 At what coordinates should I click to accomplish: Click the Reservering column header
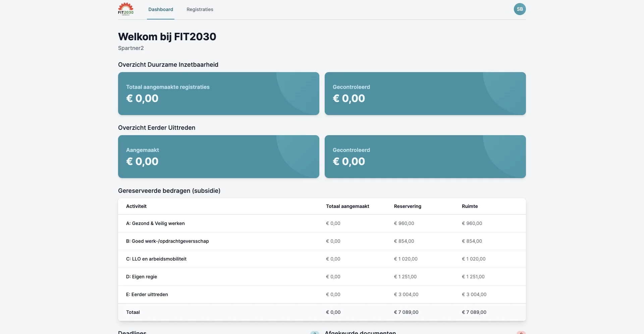tap(407, 206)
